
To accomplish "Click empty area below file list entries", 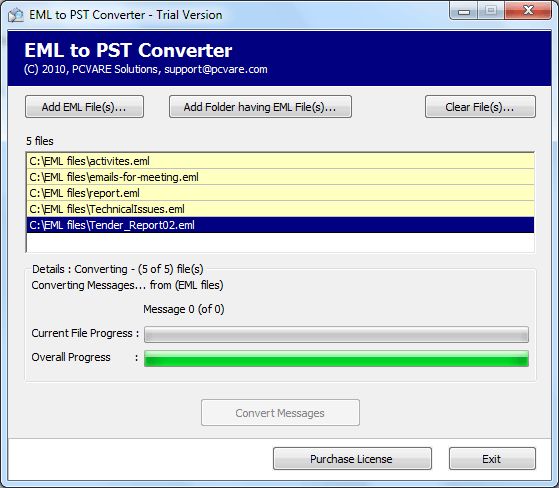I will 280,242.
